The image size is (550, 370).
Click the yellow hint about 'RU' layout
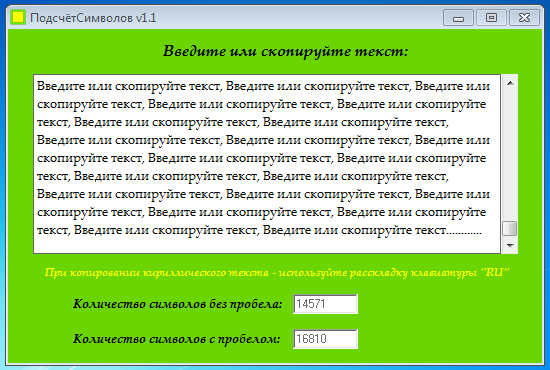point(277,273)
